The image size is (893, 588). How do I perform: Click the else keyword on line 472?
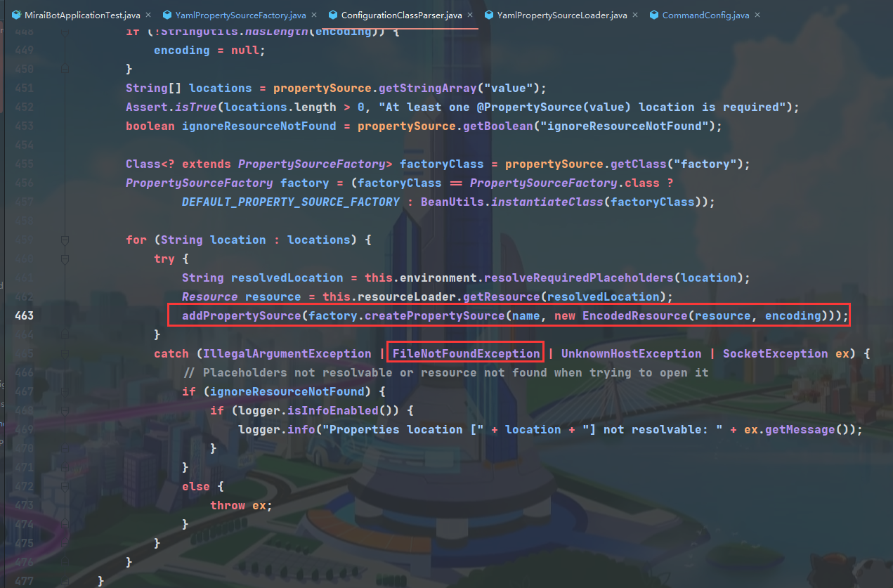[x=196, y=486]
